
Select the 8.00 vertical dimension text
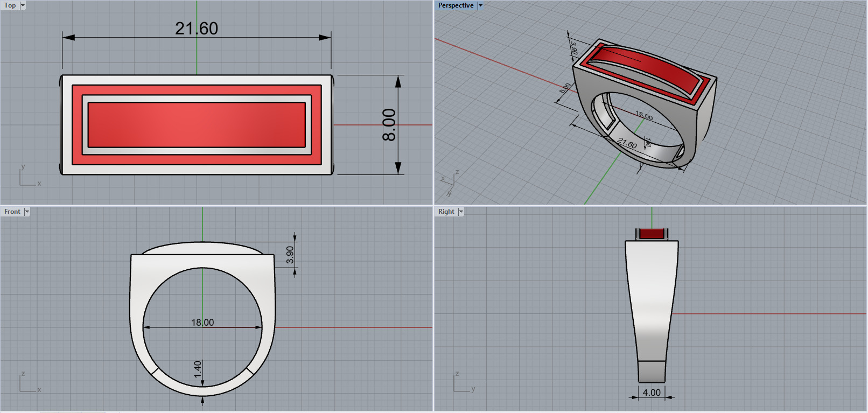coord(389,125)
